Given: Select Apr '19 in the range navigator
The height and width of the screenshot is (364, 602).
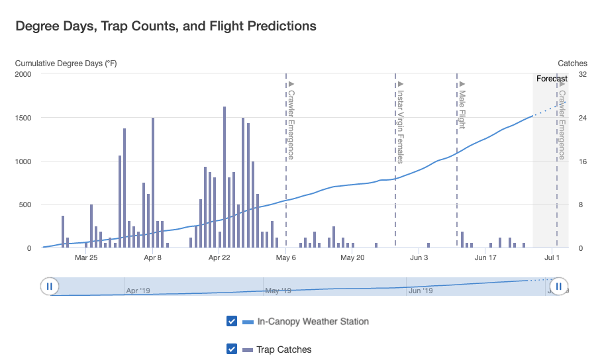Looking at the screenshot, I should click(x=138, y=291).
